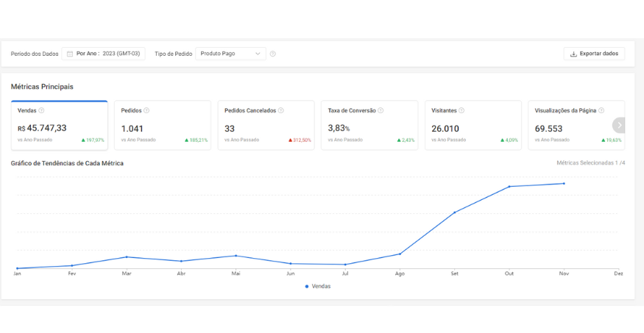644x333 pixels.
Task: Open the Tipo de Pedido dropdown showing Produto Pago
Action: (230, 54)
